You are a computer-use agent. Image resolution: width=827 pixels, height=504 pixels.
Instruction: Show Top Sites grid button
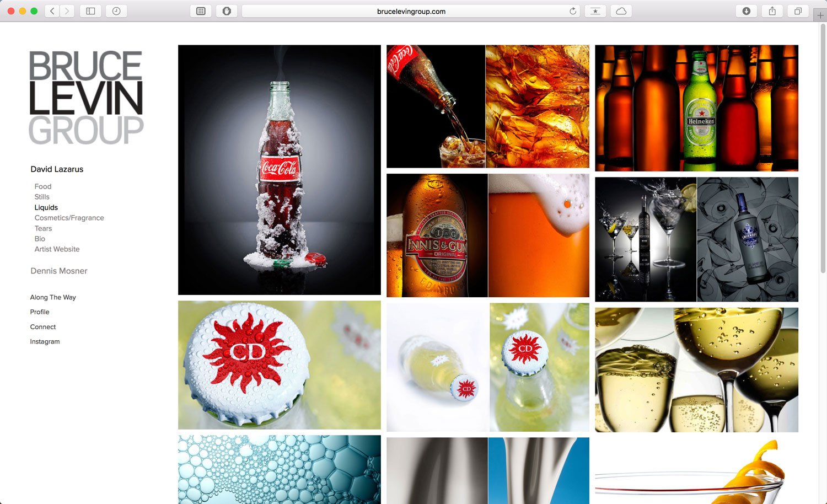pyautogui.click(x=201, y=11)
